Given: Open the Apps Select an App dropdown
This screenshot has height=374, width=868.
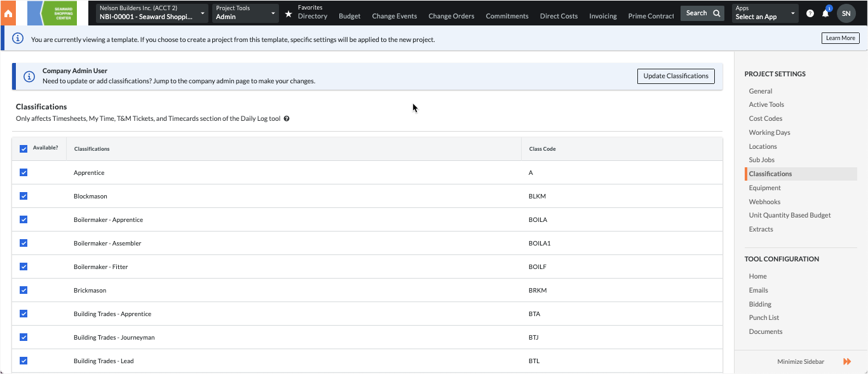Looking at the screenshot, I should (x=764, y=13).
